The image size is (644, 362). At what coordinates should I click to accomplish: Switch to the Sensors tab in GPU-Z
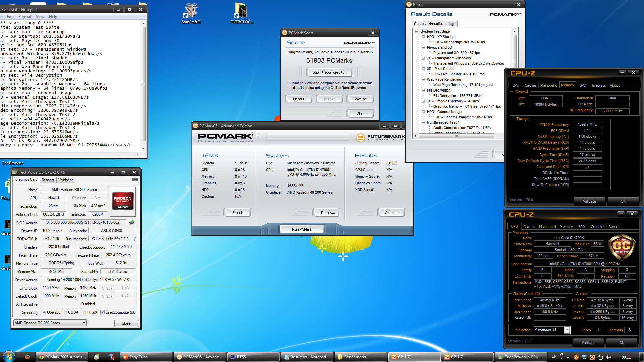tap(48, 180)
